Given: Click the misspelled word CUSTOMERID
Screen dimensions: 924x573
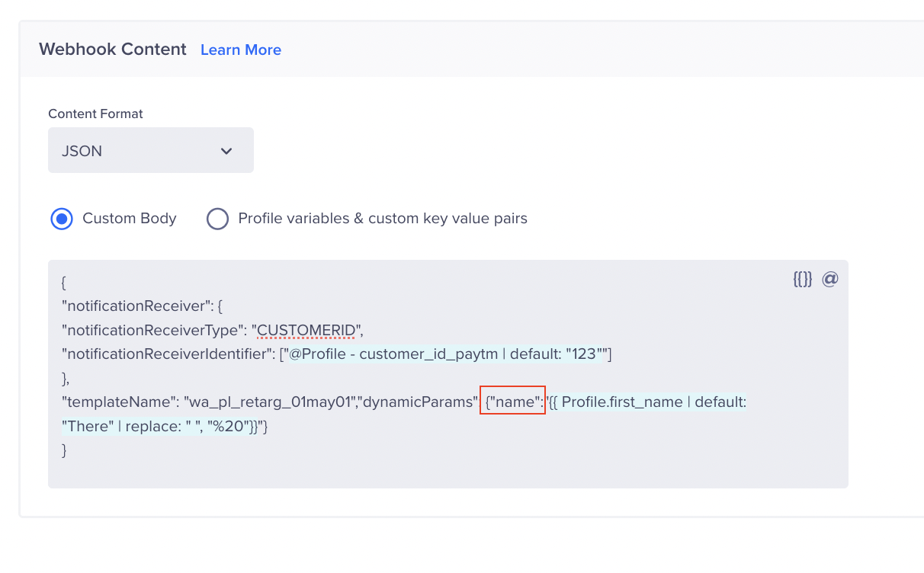Looking at the screenshot, I should pyautogui.click(x=306, y=330).
